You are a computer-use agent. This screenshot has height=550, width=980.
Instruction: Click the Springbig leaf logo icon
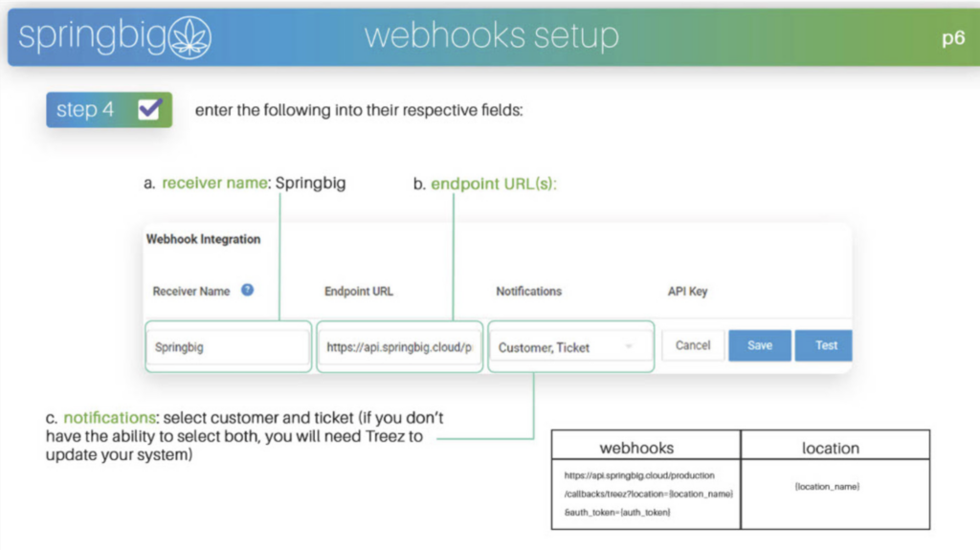(190, 37)
